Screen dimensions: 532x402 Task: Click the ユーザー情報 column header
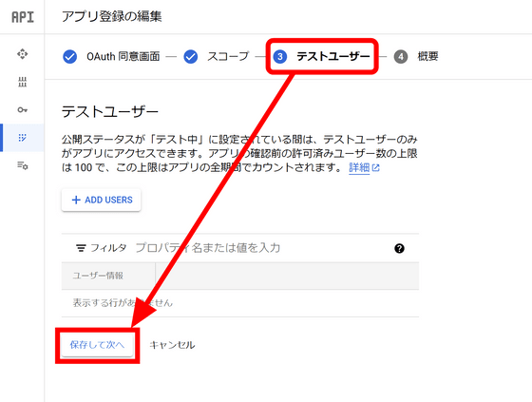(x=98, y=276)
